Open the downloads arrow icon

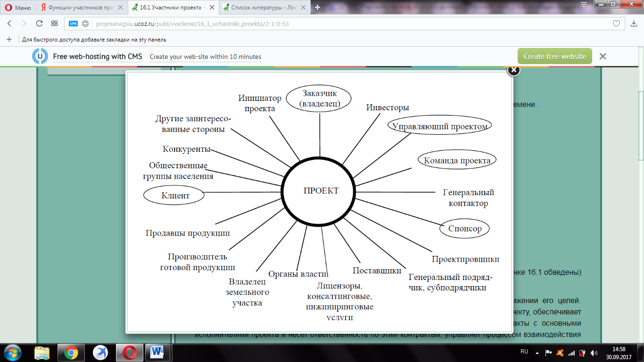[x=634, y=23]
